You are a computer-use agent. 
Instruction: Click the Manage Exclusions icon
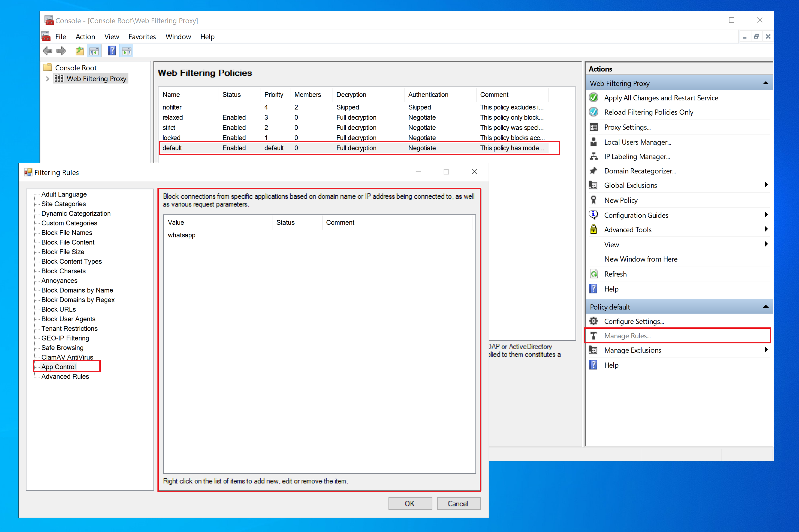(x=593, y=350)
